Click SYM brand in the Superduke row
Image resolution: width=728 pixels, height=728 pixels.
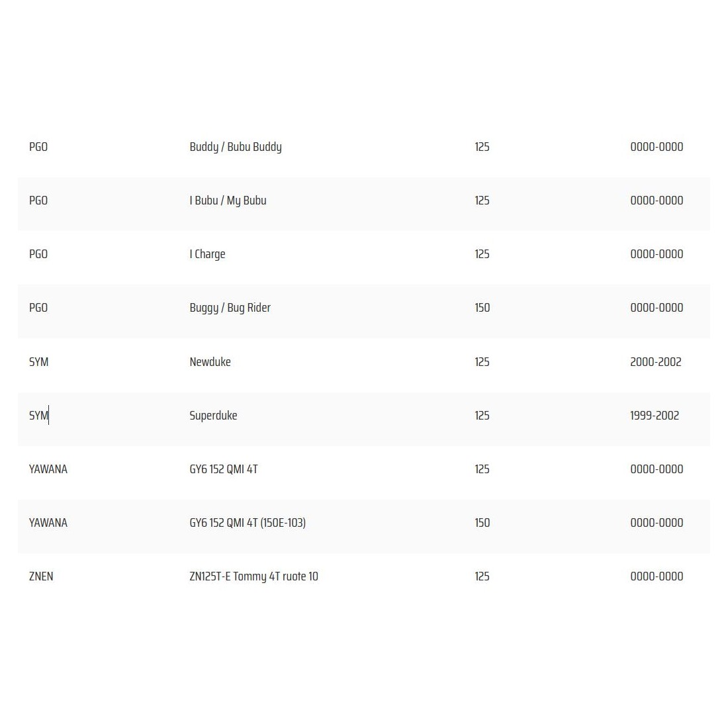pyautogui.click(x=38, y=416)
